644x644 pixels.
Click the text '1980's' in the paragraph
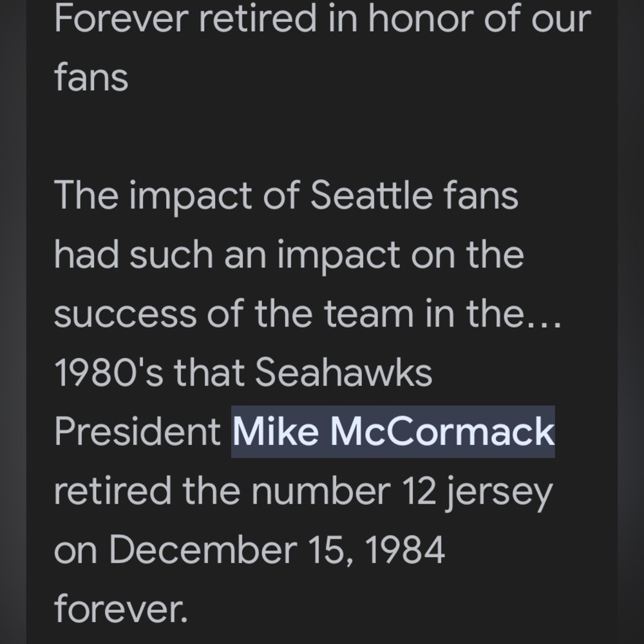click(x=108, y=372)
